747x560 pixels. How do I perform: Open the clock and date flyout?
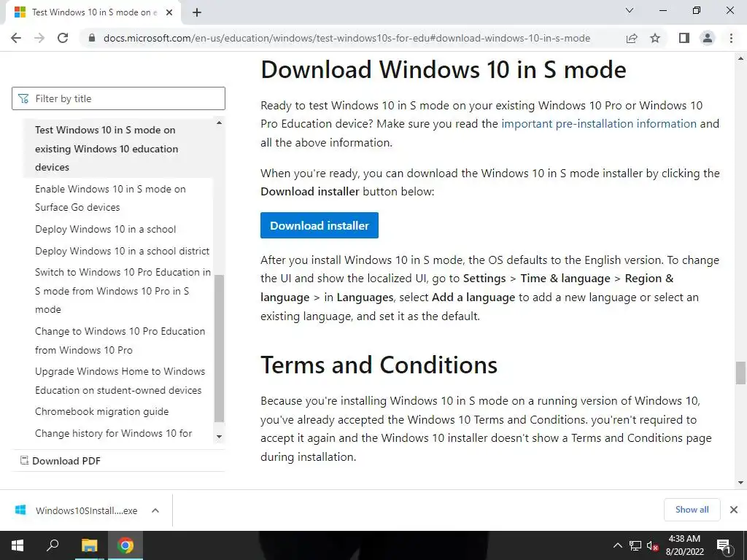pyautogui.click(x=684, y=545)
